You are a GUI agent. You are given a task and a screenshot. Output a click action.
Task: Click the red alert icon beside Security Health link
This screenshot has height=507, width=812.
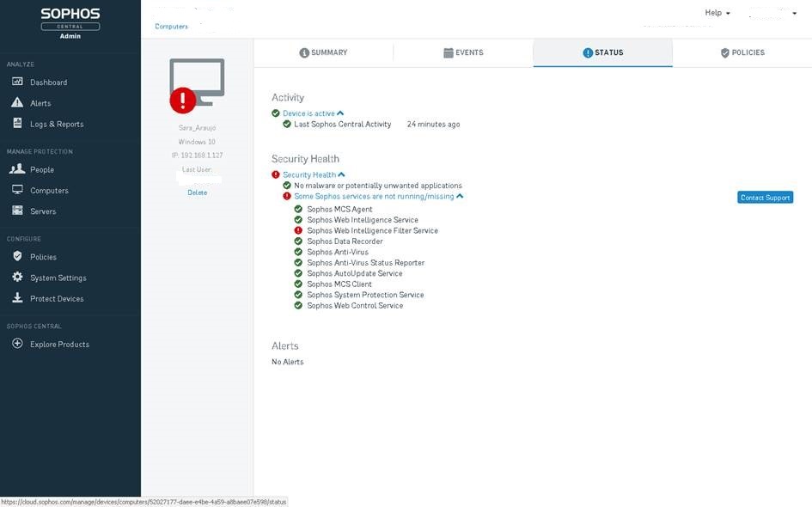(x=276, y=175)
